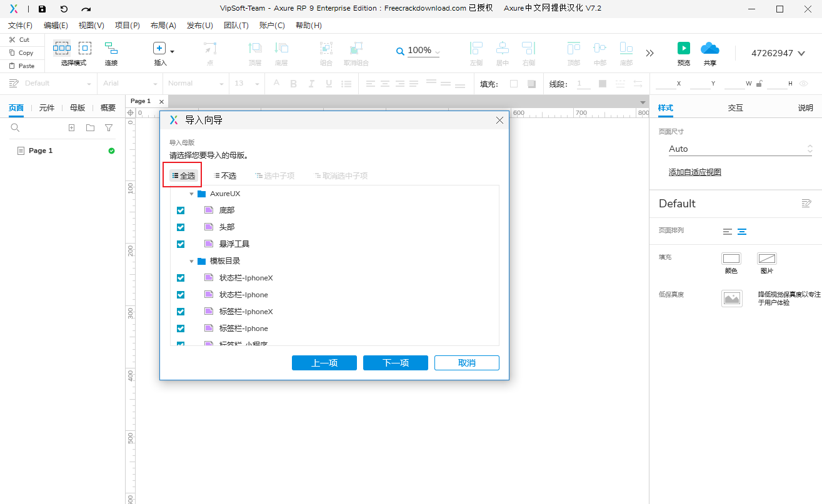Open the 文件(F) menu
This screenshot has height=504, width=822.
pyautogui.click(x=21, y=26)
